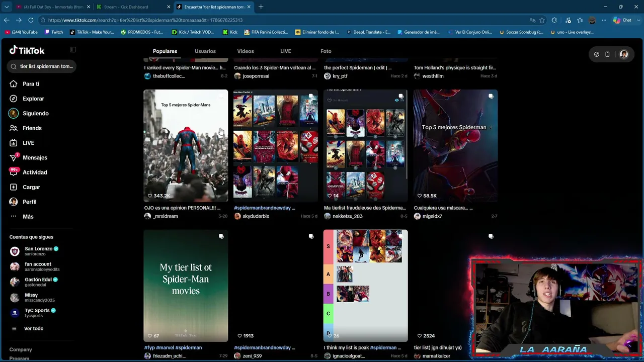
Task: Go back with the browser back arrow
Action: pyautogui.click(x=7, y=20)
